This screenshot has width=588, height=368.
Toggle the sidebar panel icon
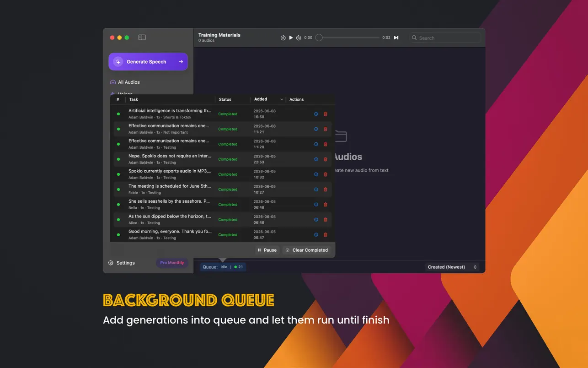pos(142,38)
